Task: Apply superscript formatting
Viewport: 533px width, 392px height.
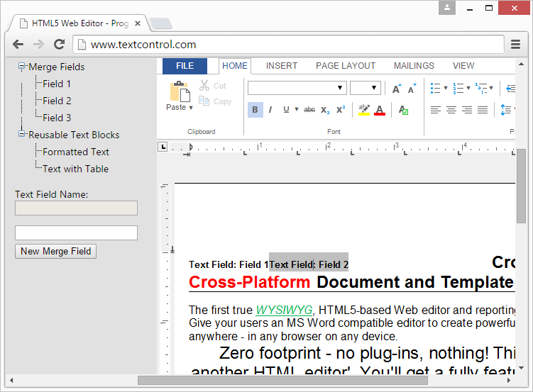Action: (341, 110)
